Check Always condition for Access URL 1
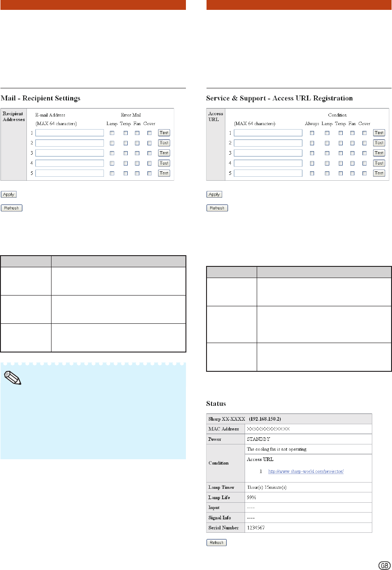The height and width of the screenshot is (570, 392). (312, 133)
